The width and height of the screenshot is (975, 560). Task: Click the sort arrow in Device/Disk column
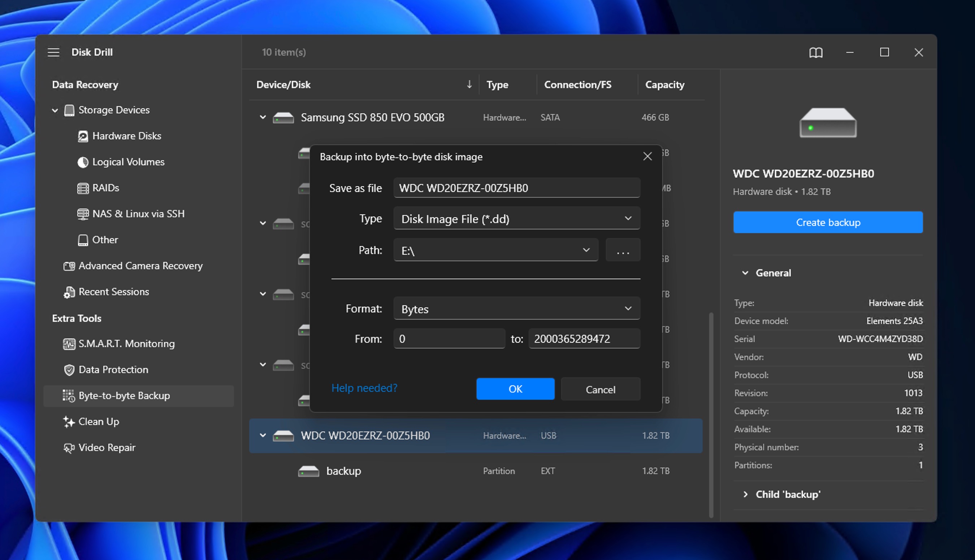click(469, 84)
